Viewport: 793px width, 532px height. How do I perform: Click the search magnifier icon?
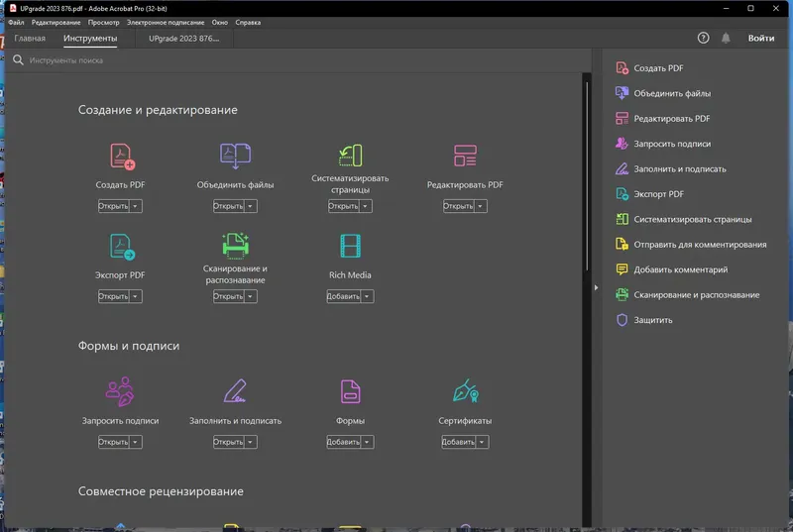[18, 60]
